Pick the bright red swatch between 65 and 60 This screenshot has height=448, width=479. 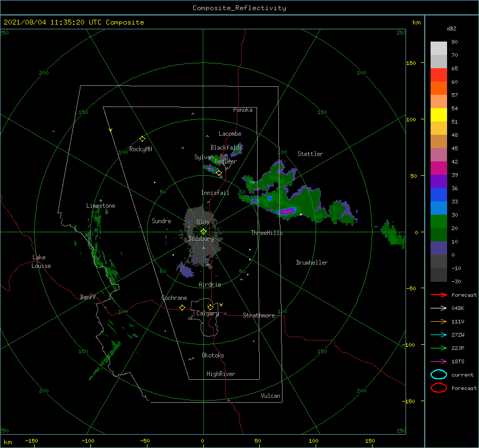click(439, 75)
